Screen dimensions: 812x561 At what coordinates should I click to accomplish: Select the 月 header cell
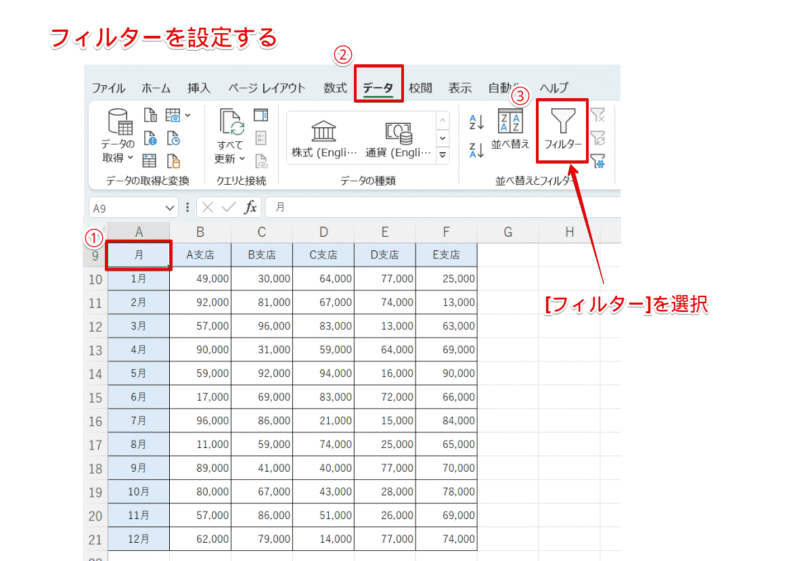click(x=139, y=255)
